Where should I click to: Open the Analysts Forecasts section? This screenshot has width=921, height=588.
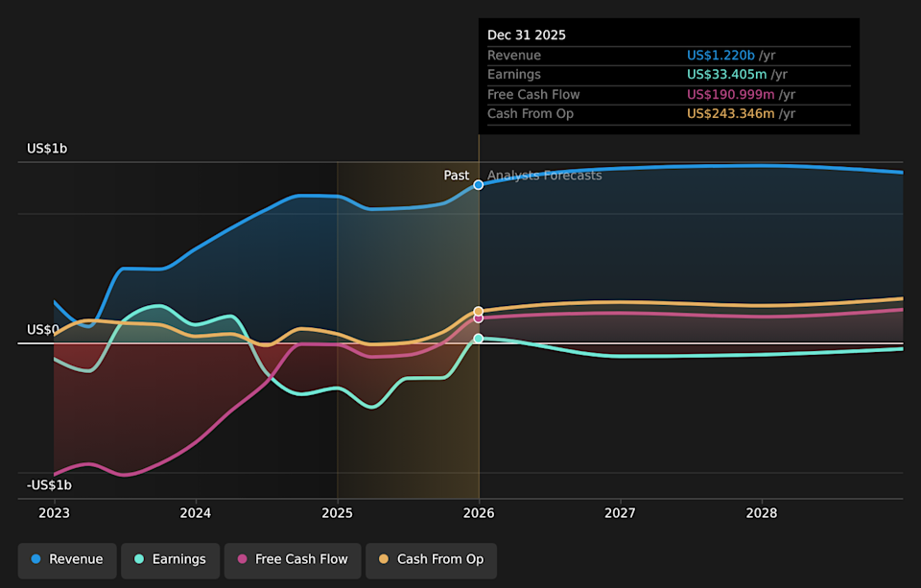[x=544, y=176]
